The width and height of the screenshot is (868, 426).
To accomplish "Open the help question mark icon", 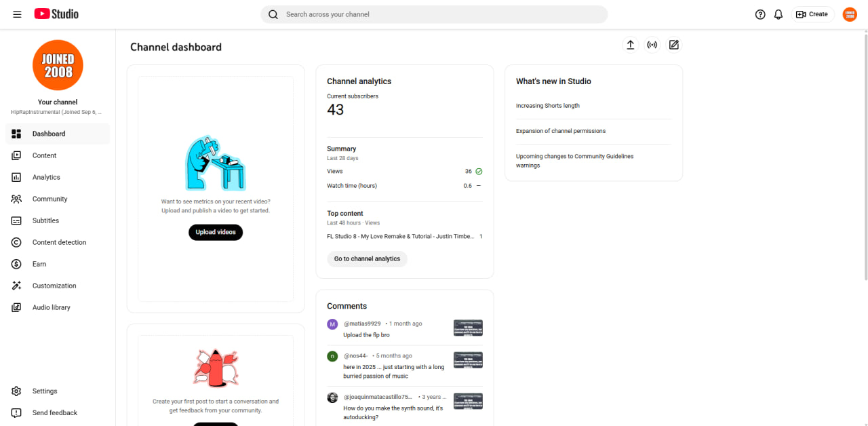I will click(760, 14).
